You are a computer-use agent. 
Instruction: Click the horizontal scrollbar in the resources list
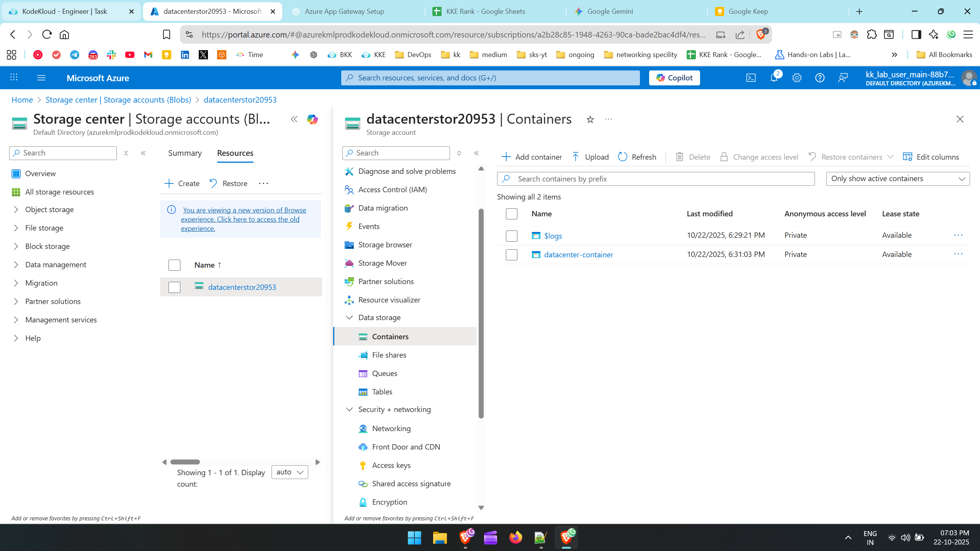click(x=185, y=462)
